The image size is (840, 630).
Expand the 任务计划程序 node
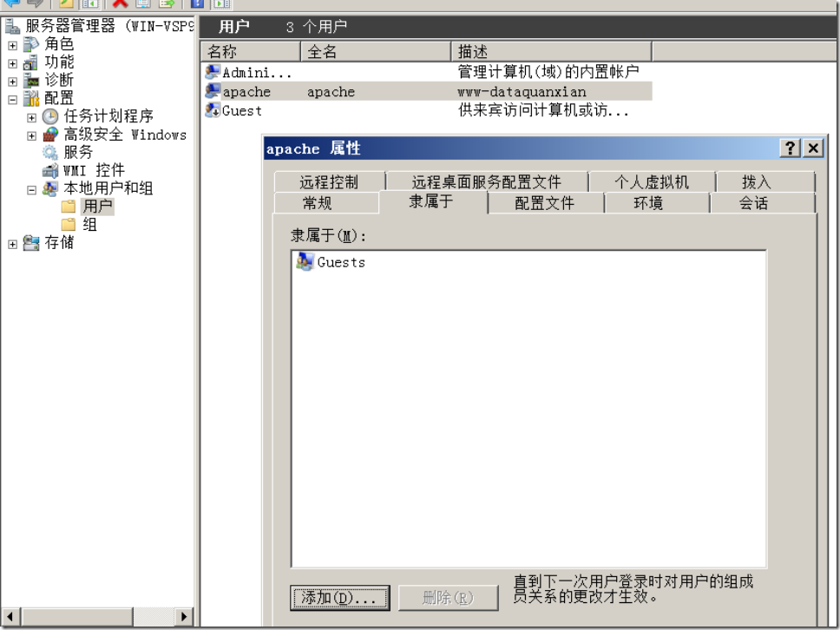click(x=31, y=118)
